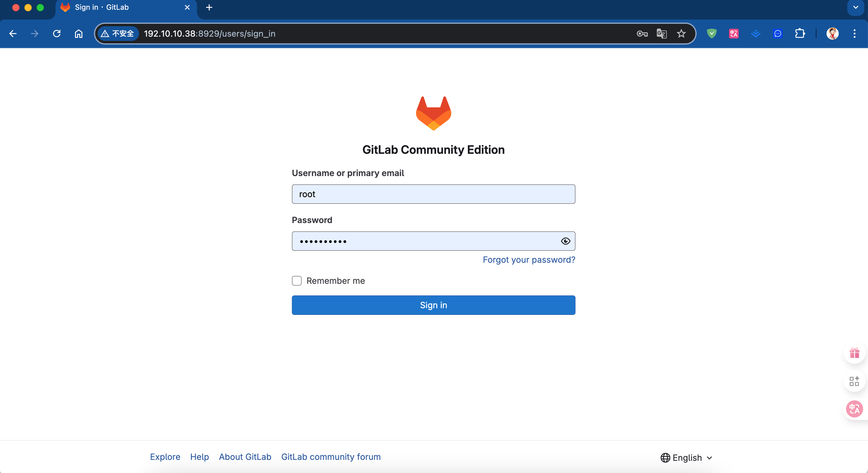The image size is (868, 473).
Task: Open the Chrome three-dot menu
Action: coord(854,34)
